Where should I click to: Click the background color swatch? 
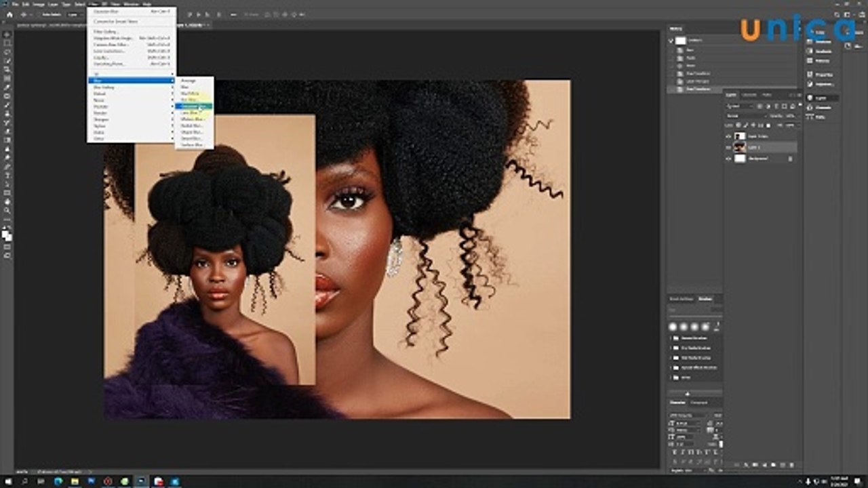(x=10, y=239)
